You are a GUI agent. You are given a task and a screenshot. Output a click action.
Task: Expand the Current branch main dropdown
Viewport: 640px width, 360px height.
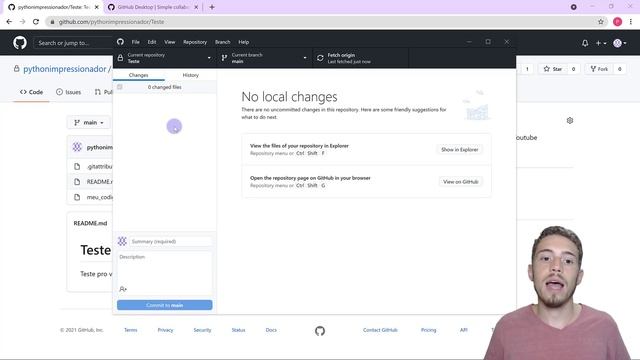click(264, 58)
